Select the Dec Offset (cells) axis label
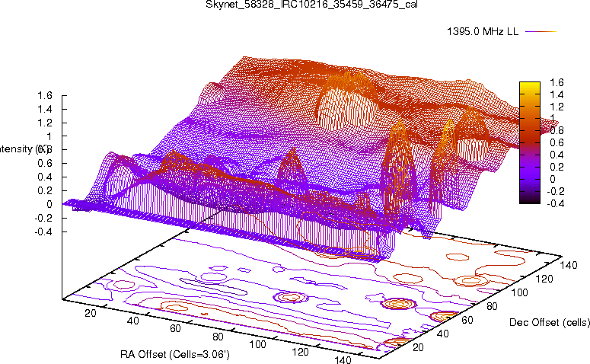590x364 pixels. pyautogui.click(x=550, y=322)
